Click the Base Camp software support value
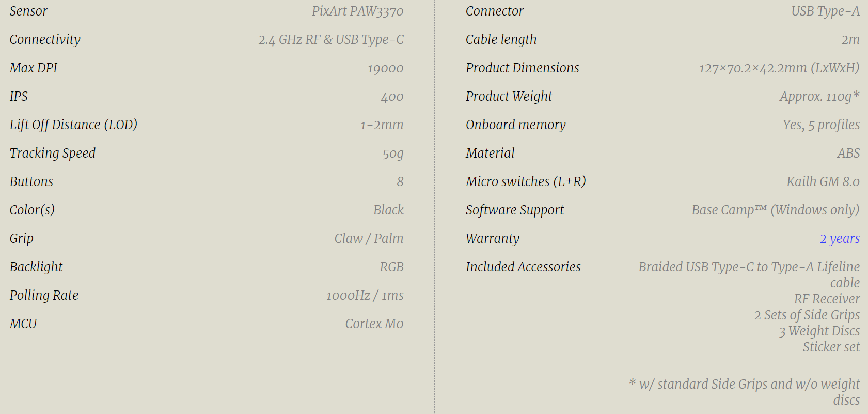 click(775, 210)
